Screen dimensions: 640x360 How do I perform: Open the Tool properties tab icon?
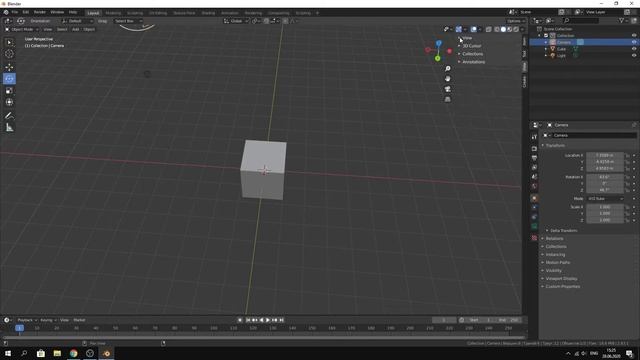pos(534,137)
